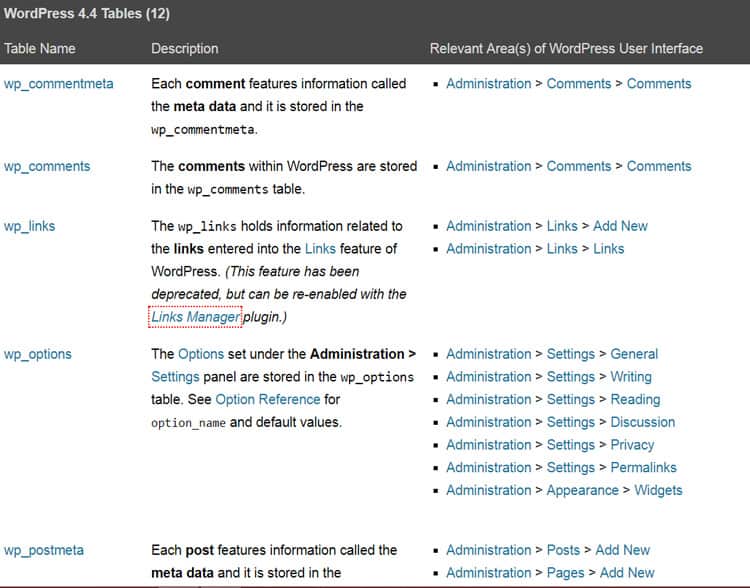Image resolution: width=750 pixels, height=588 pixels.
Task: Select 'Relevant Area(s) of WordPress User Interface' header
Action: (566, 49)
